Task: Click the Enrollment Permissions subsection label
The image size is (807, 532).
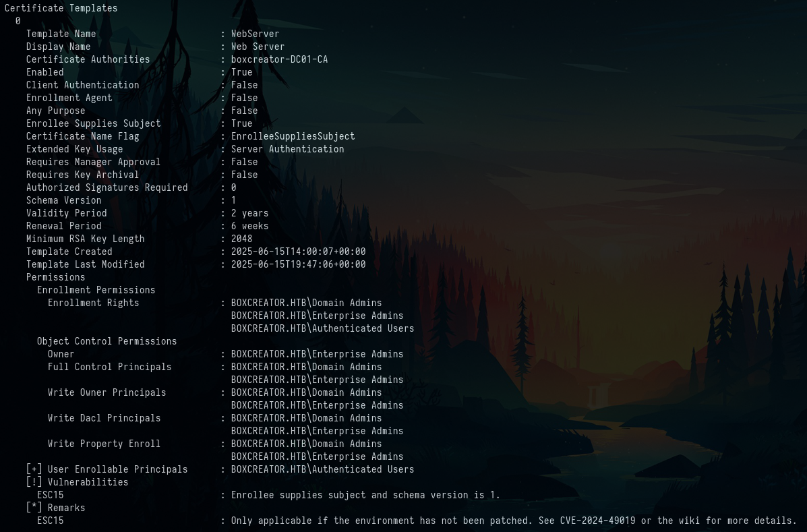Action: click(x=96, y=290)
